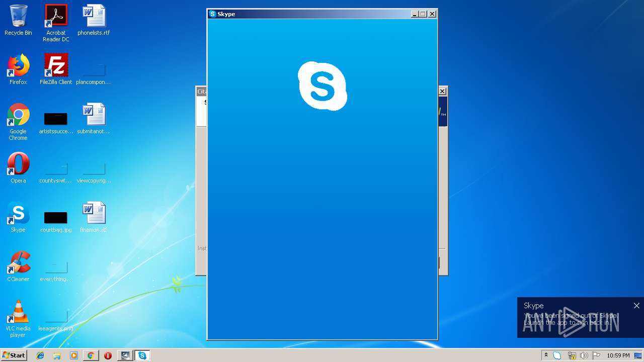
Task: Select the phonelists.rtf desktop file
Action: [94, 20]
